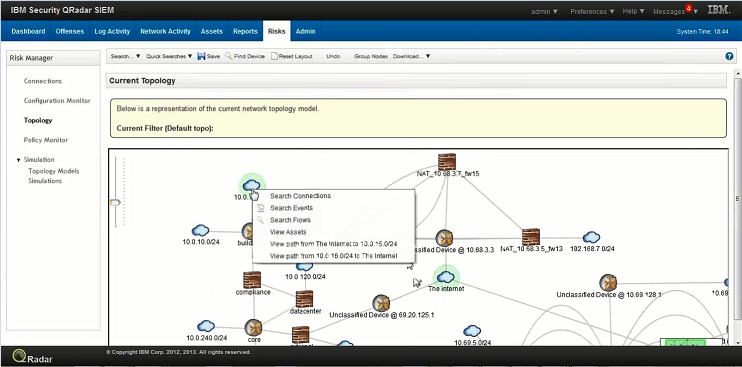Select Unclassified Device @ 69.20.125.1 router
742x367 pixels.
[x=381, y=303]
